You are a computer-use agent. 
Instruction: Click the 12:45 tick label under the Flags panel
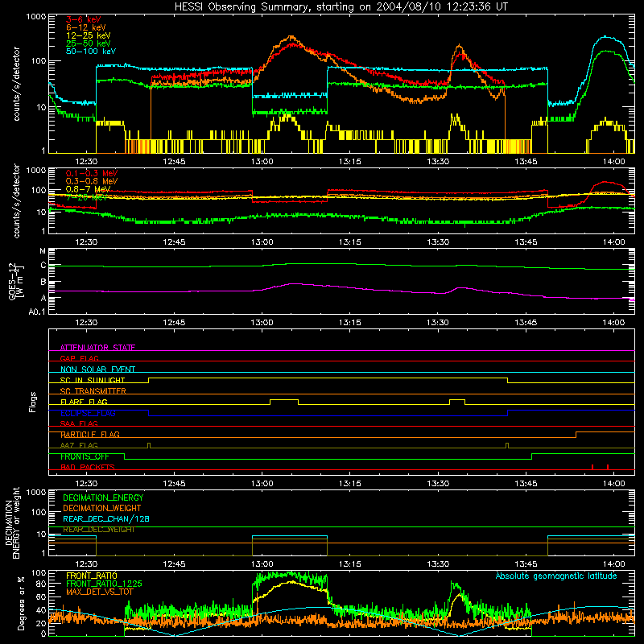(x=174, y=484)
